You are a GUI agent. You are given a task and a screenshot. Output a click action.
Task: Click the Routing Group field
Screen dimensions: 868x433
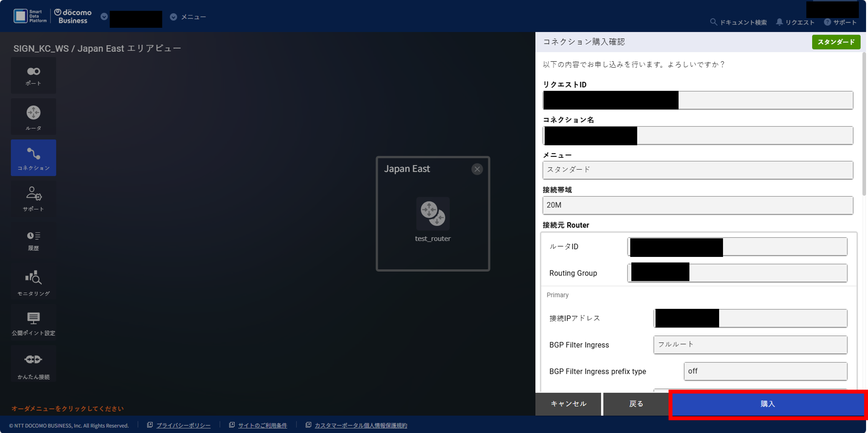point(737,273)
